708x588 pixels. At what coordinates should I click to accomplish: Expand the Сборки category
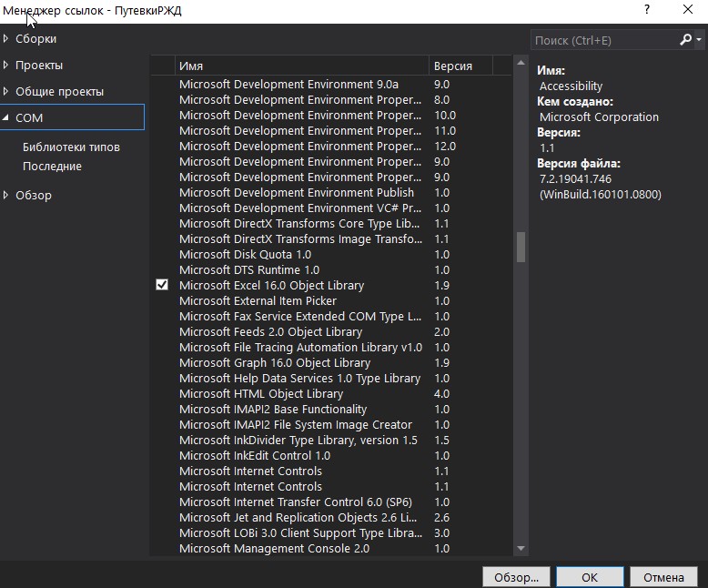(x=6, y=39)
